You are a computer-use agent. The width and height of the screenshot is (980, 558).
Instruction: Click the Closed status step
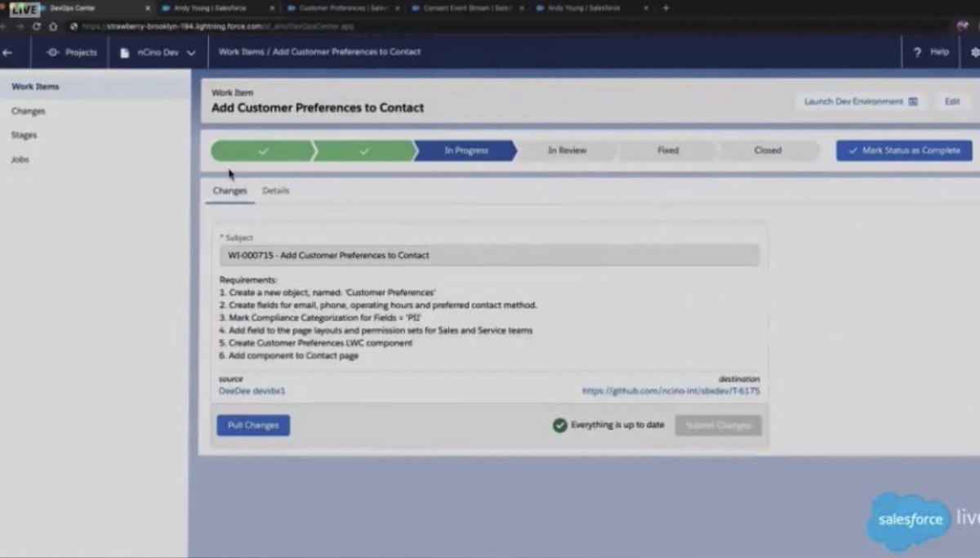pyautogui.click(x=768, y=150)
